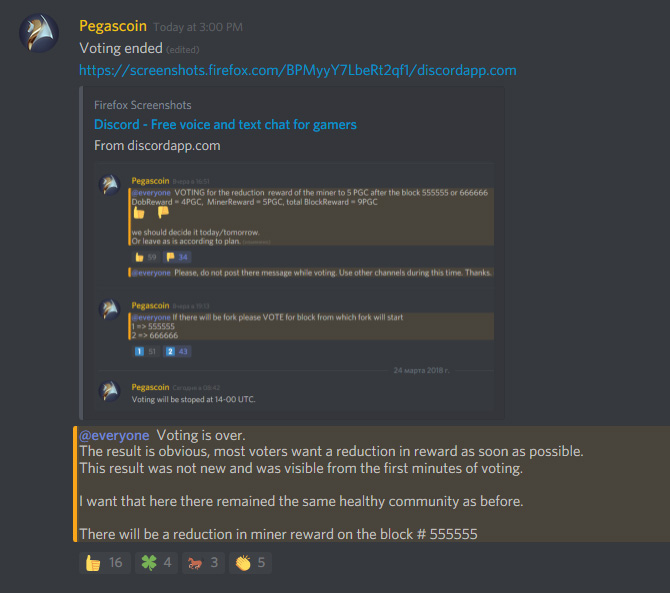
Task: Click the Pegascoin avatar at the top
Action: click(x=39, y=33)
